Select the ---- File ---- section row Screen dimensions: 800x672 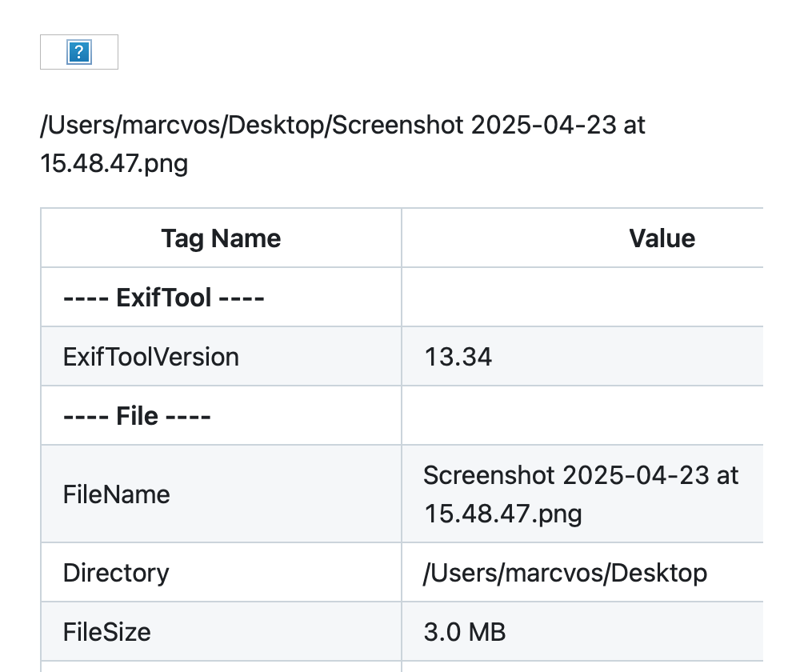coord(137,416)
